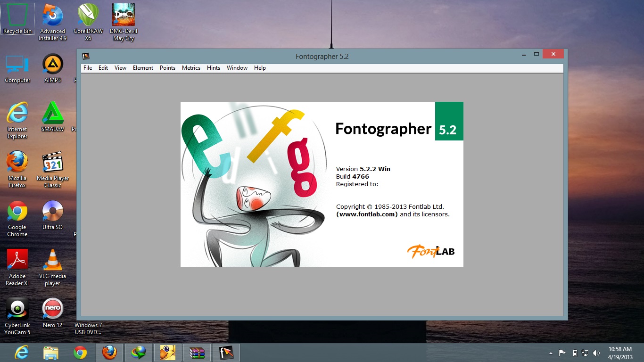
Task: Open the Metrics menu
Action: [x=191, y=67]
